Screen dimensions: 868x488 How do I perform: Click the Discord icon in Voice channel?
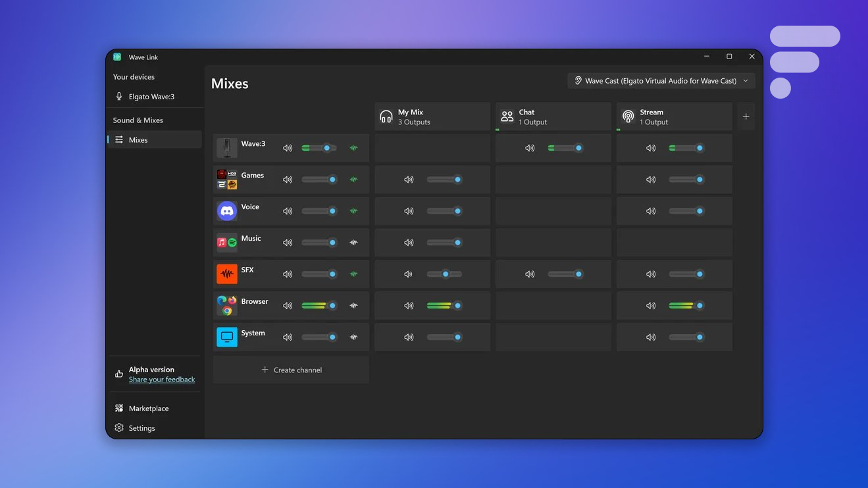[x=227, y=211]
